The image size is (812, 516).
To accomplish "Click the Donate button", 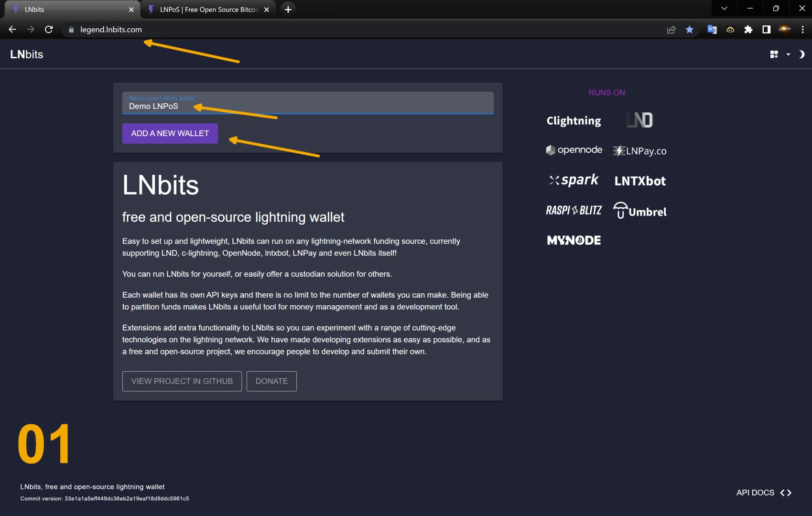I will tap(271, 381).
